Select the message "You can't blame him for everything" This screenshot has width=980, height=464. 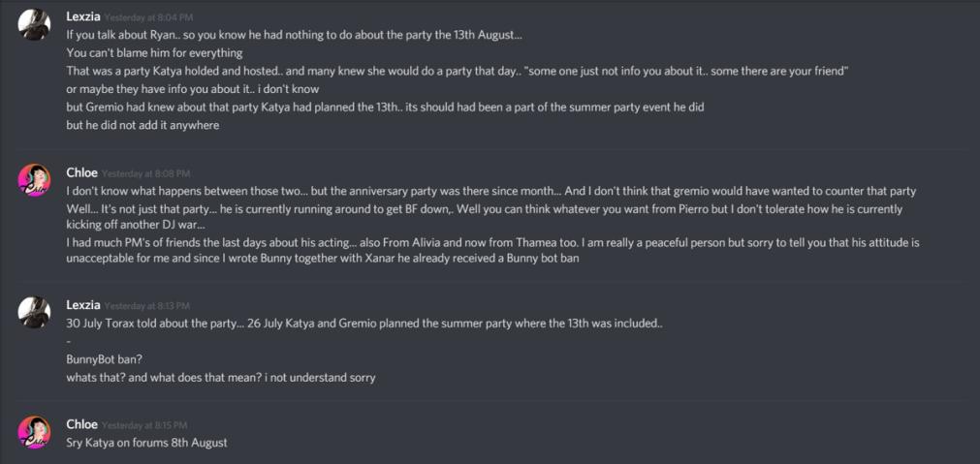coord(154,53)
